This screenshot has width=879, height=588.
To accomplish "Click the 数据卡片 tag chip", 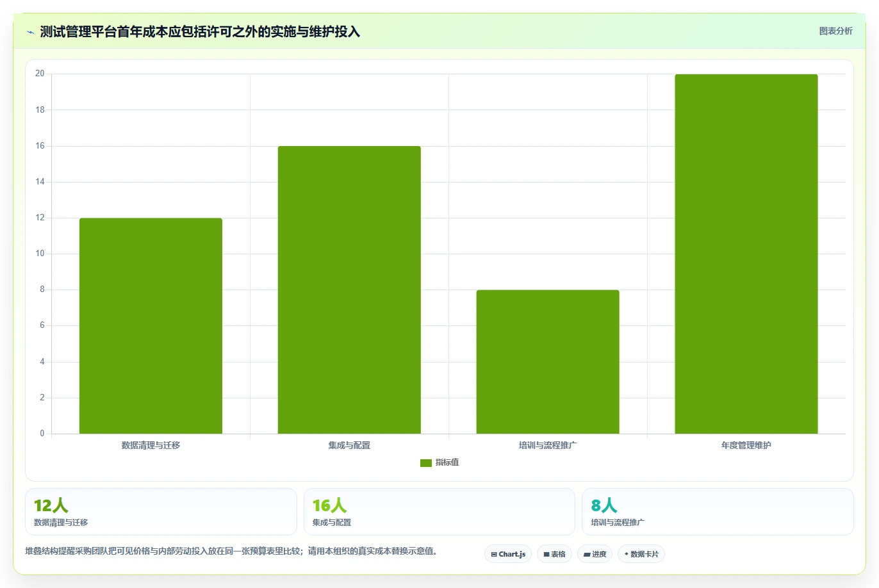I will pyautogui.click(x=641, y=554).
